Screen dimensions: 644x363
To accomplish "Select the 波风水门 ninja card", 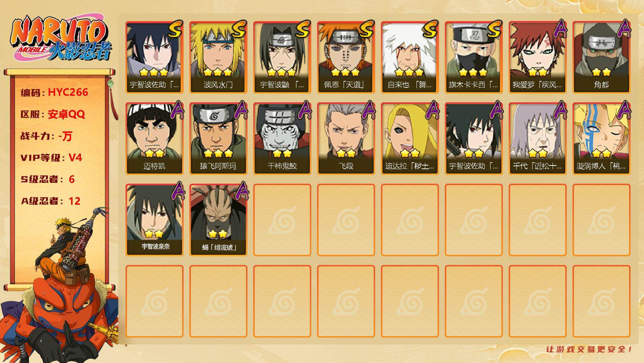I will (x=218, y=57).
